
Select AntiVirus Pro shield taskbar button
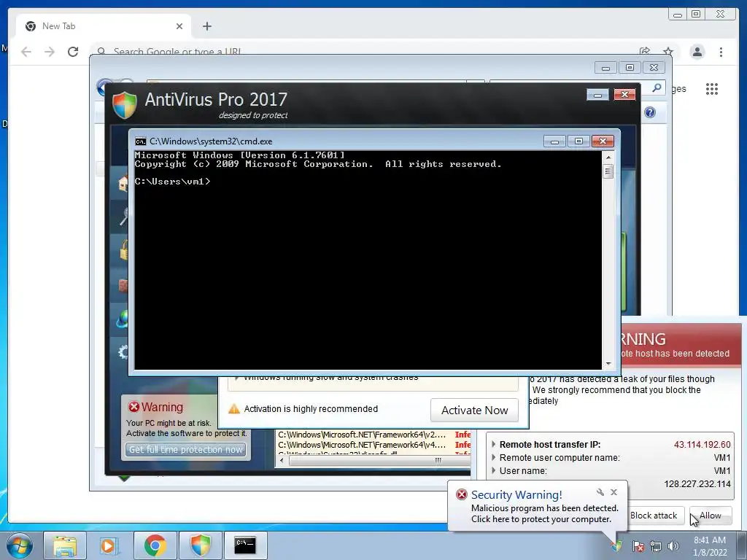point(200,545)
